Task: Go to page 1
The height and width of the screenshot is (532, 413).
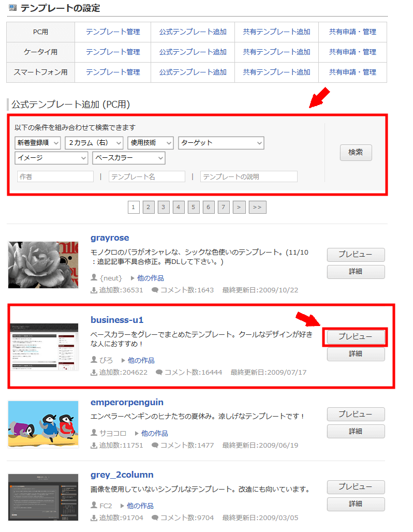Action: coord(134,208)
